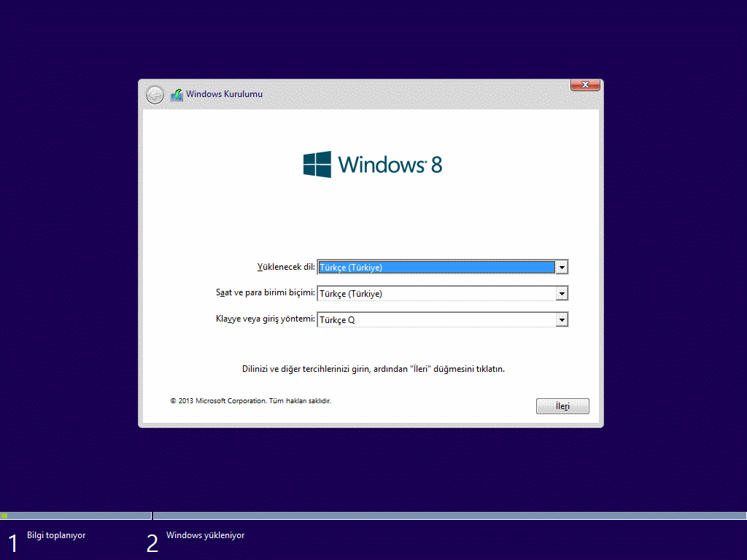Expand the Yüklenecek dil dropdown arrow
747x560 pixels.
point(562,268)
